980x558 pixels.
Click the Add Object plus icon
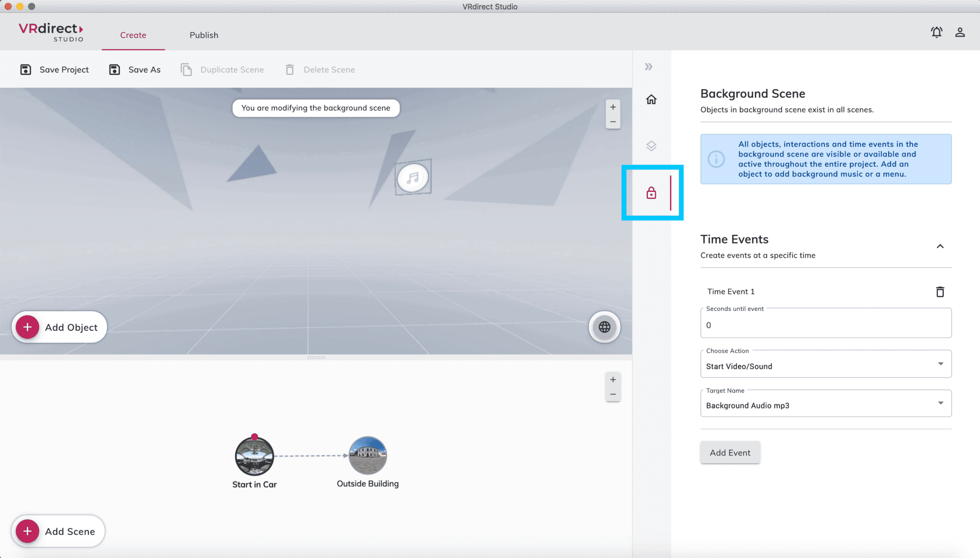coord(28,327)
